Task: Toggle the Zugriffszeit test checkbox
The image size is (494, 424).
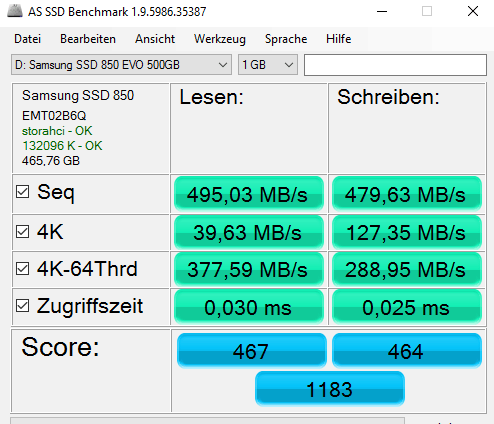Action: point(22,305)
